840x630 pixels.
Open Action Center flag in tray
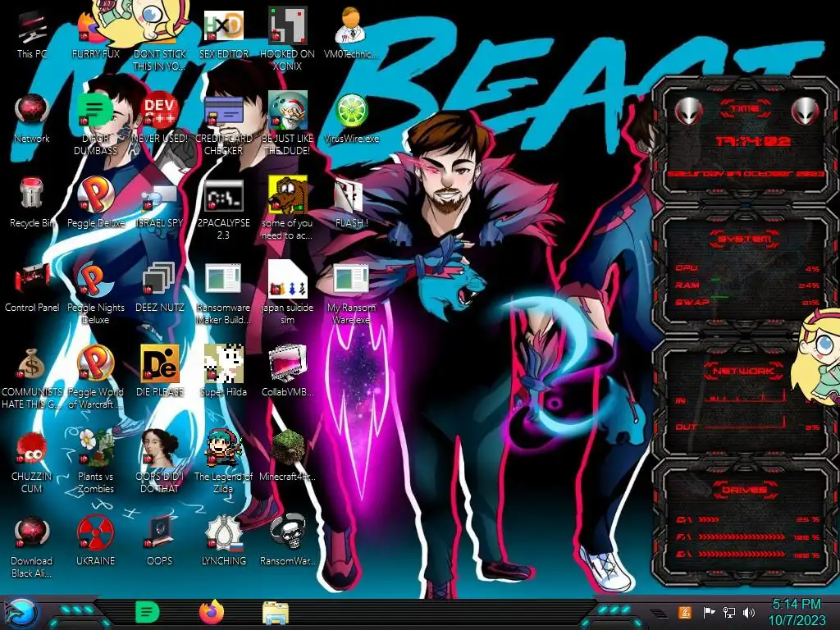708,612
